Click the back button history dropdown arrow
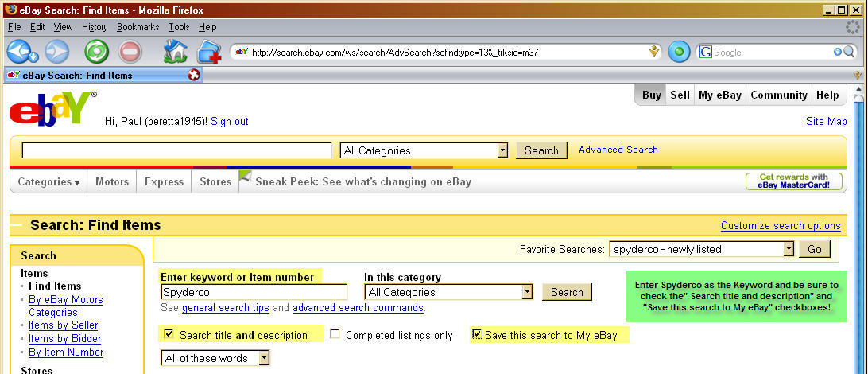 (33, 56)
